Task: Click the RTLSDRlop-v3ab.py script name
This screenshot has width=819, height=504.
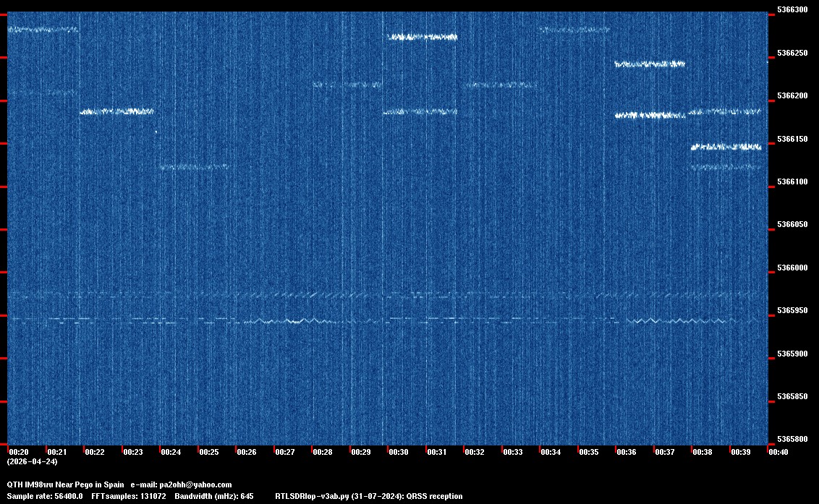Action: pyautogui.click(x=312, y=496)
